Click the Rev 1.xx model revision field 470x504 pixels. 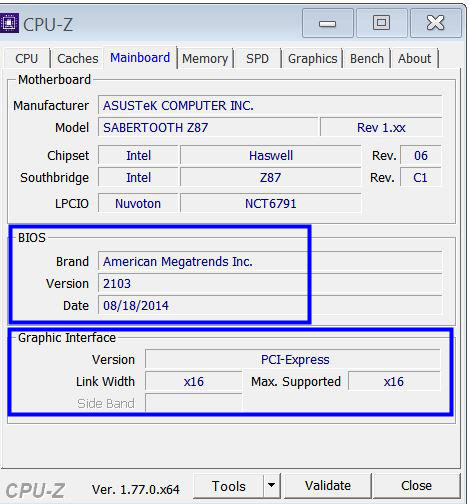click(381, 128)
